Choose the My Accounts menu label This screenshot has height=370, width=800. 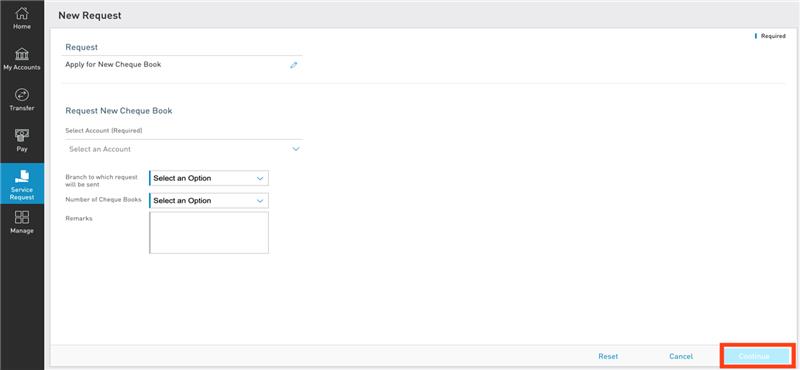click(x=22, y=67)
